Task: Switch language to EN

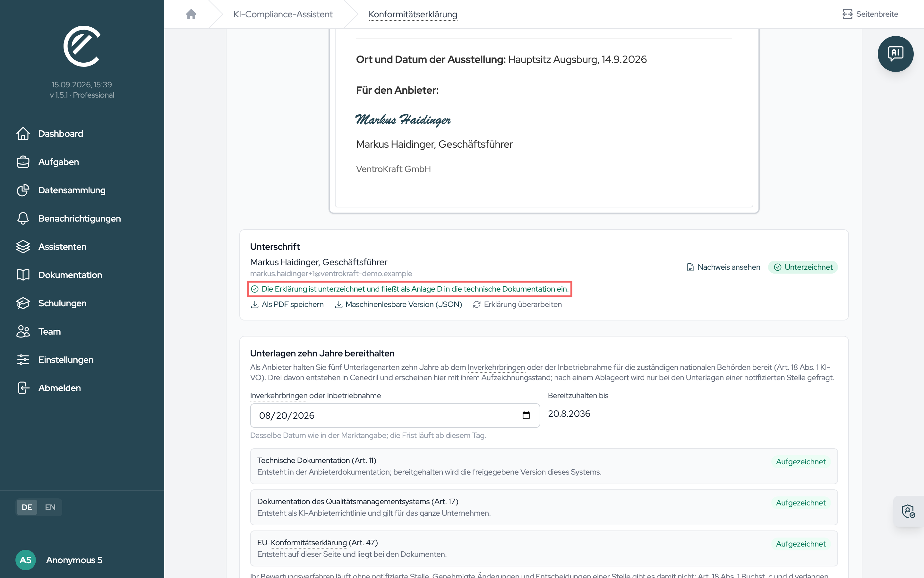Action: [50, 507]
